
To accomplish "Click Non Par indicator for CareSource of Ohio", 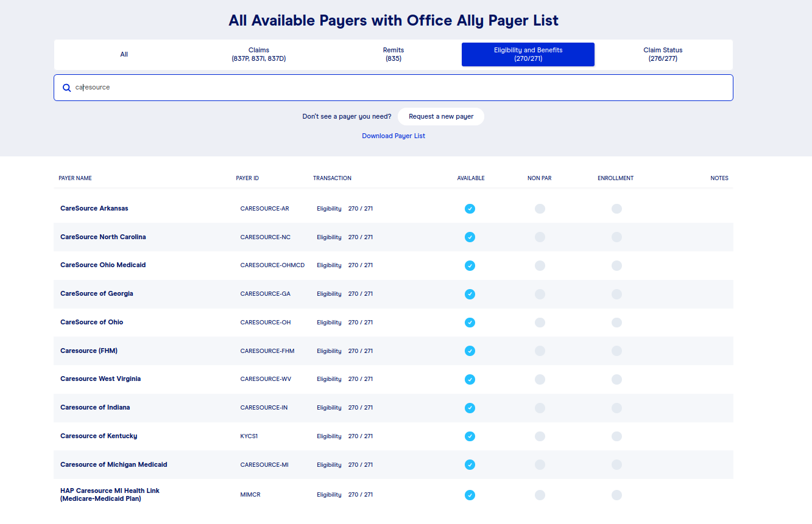I will click(540, 323).
